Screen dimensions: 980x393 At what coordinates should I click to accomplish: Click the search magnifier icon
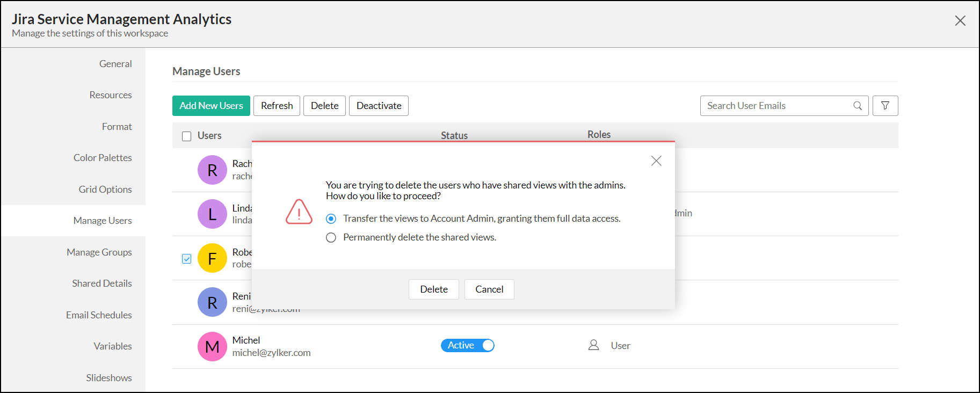tap(858, 106)
